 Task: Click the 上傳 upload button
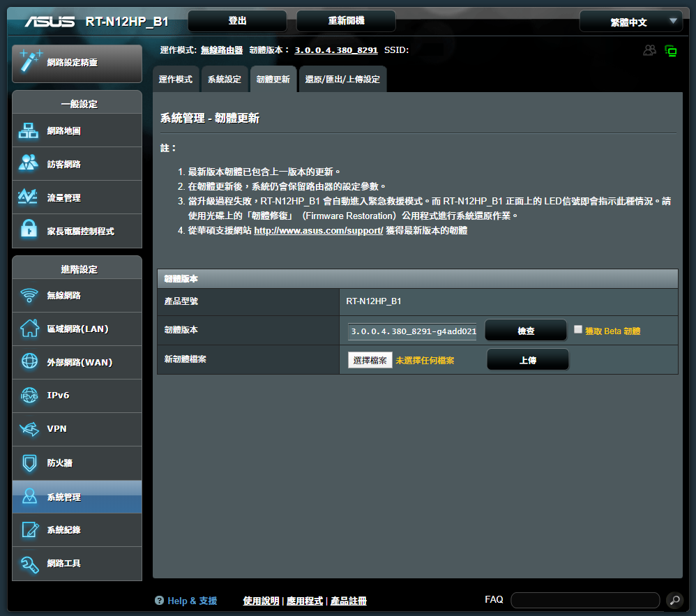pyautogui.click(x=528, y=360)
